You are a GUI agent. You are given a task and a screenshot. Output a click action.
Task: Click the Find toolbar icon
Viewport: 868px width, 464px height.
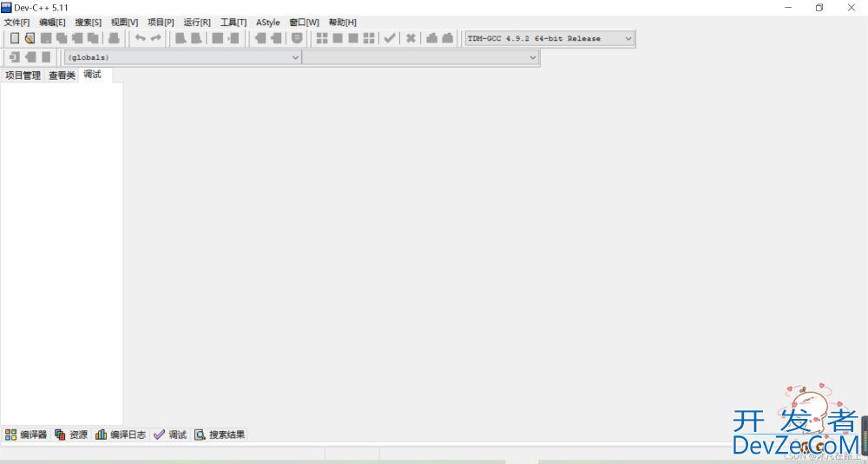[x=181, y=38]
